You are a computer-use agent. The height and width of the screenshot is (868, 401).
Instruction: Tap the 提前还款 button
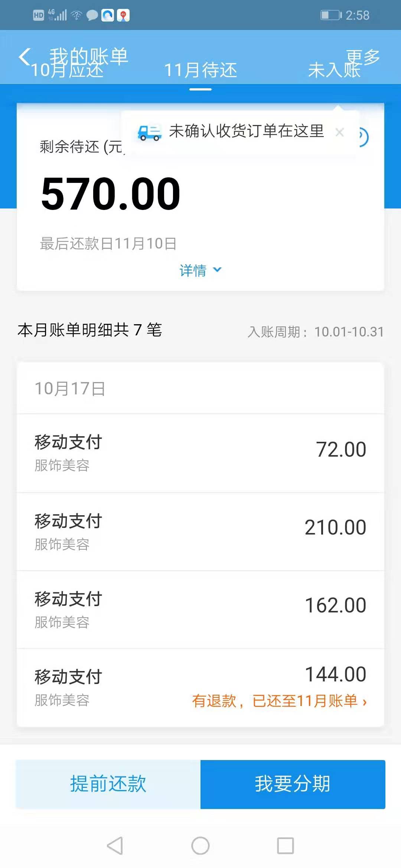point(108,784)
